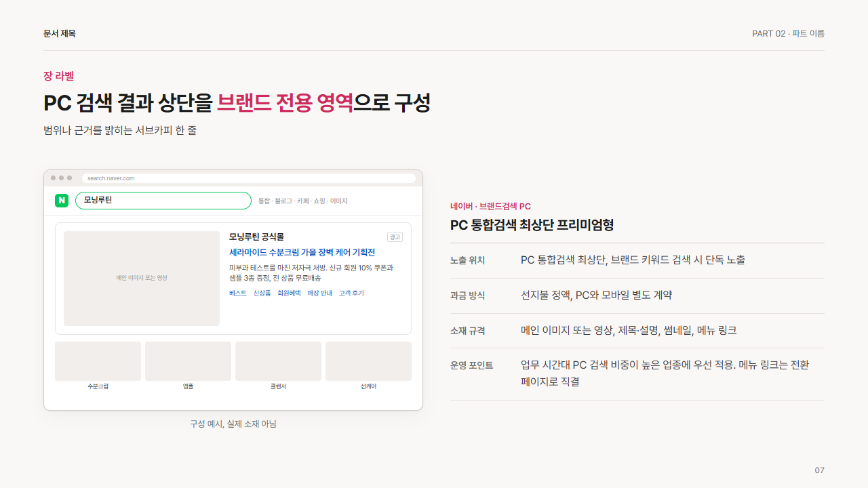Select the 이미지 search tab
868x488 pixels.
tap(338, 201)
